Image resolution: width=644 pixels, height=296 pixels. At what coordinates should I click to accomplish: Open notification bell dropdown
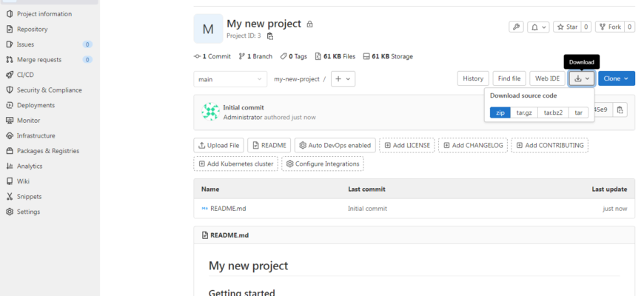(x=538, y=27)
